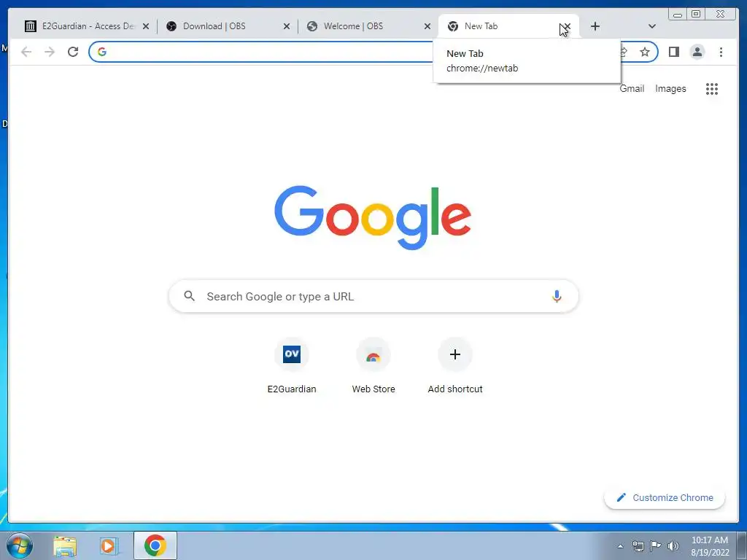Open the tab search dropdown chevron

(x=652, y=26)
